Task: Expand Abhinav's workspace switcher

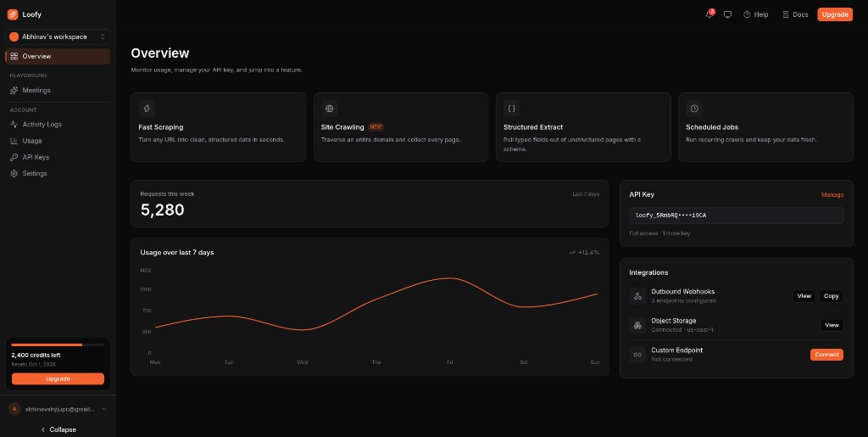Action: pyautogui.click(x=58, y=36)
